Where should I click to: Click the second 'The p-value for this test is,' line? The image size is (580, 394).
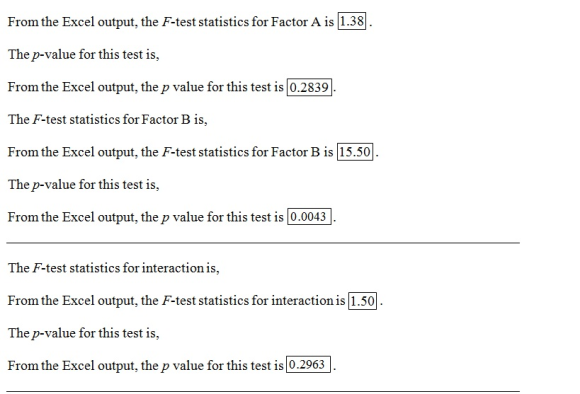tap(84, 185)
